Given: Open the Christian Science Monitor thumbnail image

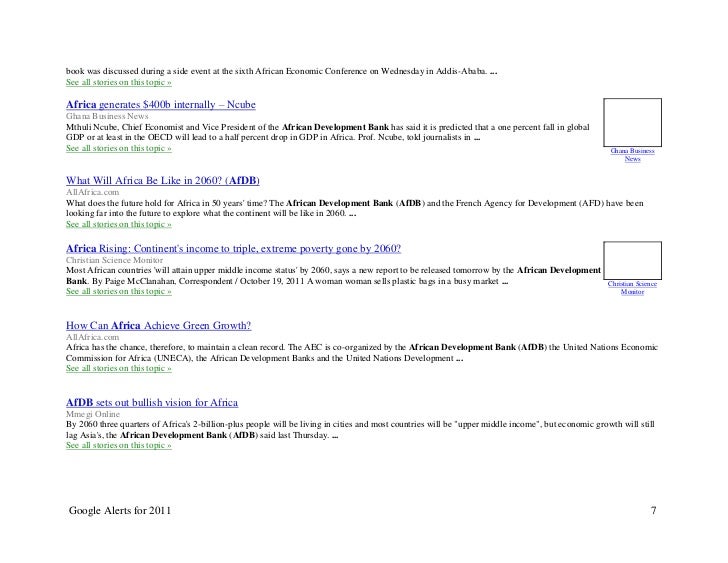Looking at the screenshot, I should click(632, 260).
